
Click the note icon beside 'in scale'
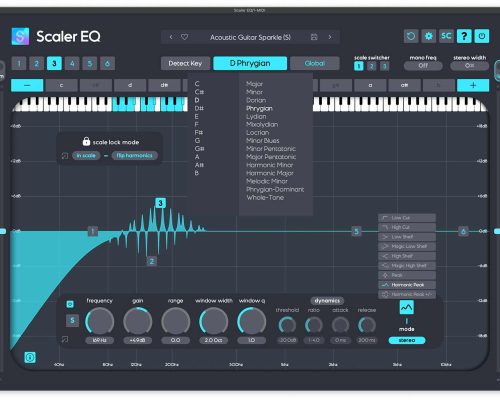(65, 156)
